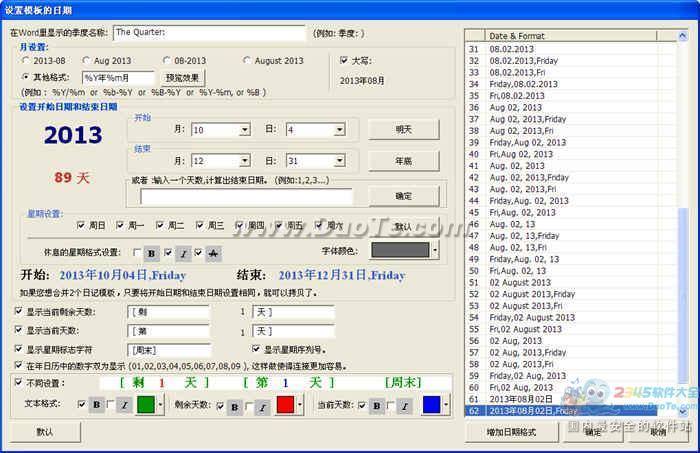Toggle Bold icon for rest-day weekday format
700x453 pixels.
click(x=151, y=254)
